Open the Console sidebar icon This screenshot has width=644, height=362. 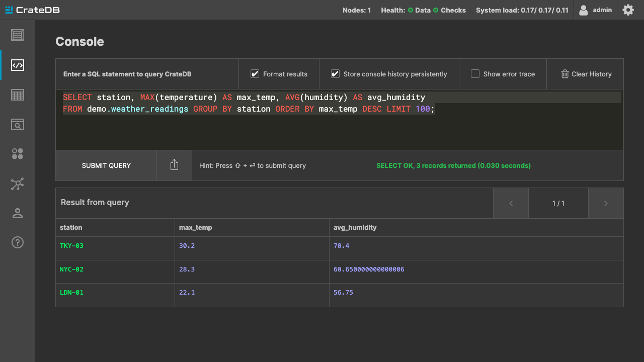[17, 65]
